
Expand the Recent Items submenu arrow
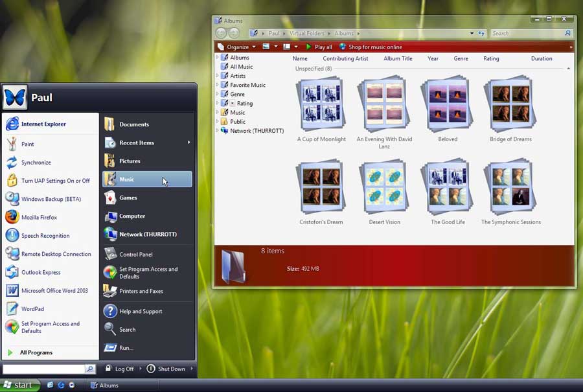tap(189, 143)
